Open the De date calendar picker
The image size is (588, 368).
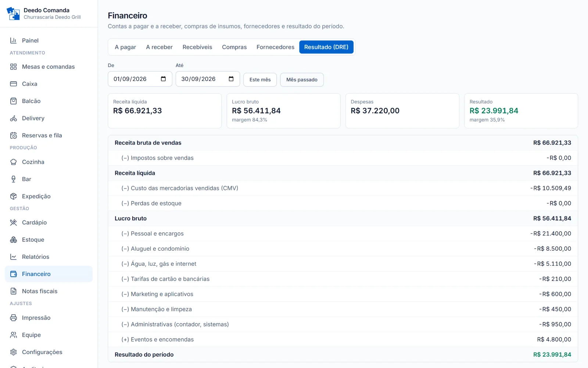164,79
